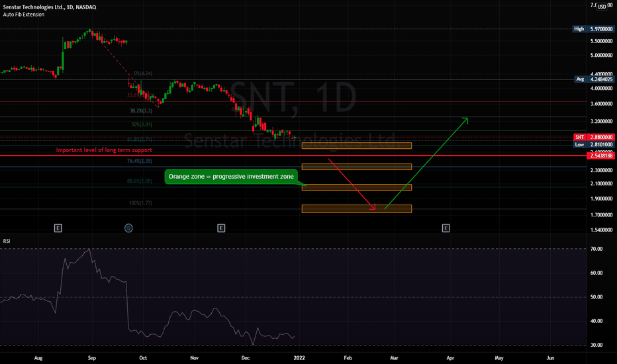Click the 5.5000000 value on price axis

coord(601,41)
